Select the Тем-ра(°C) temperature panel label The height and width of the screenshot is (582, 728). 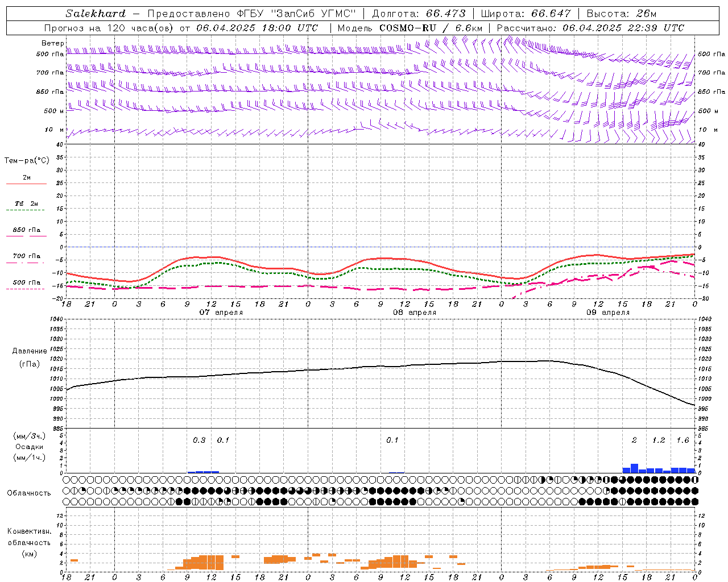pos(27,161)
